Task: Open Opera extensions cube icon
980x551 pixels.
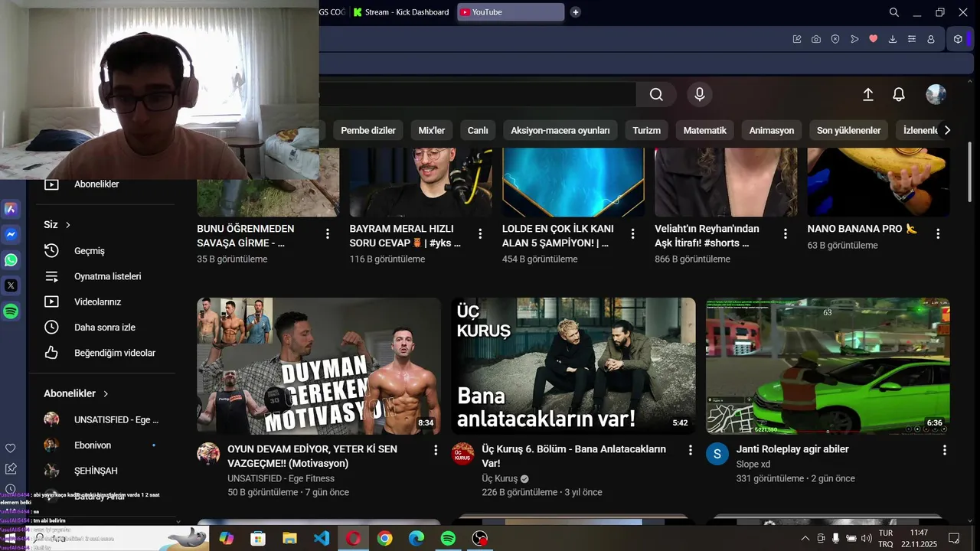Action: click(958, 39)
